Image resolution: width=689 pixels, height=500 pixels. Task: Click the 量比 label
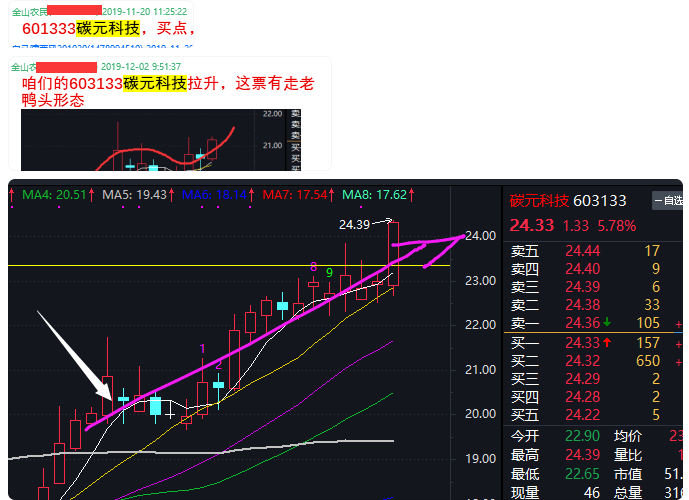[627, 455]
